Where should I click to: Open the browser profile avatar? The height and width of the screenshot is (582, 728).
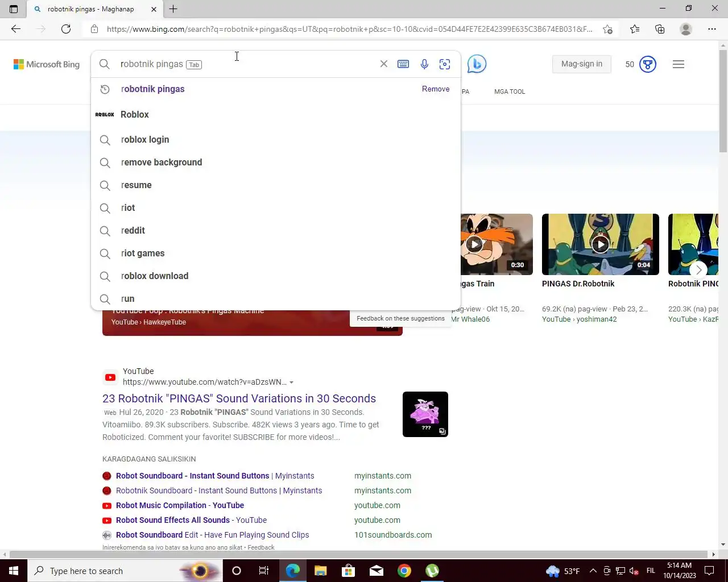(686, 29)
